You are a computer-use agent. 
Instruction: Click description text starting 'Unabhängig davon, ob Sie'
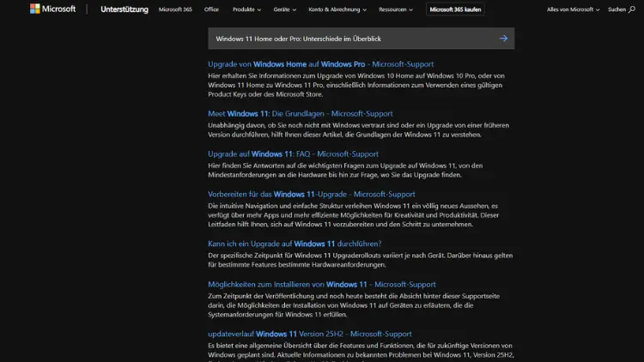(359, 130)
